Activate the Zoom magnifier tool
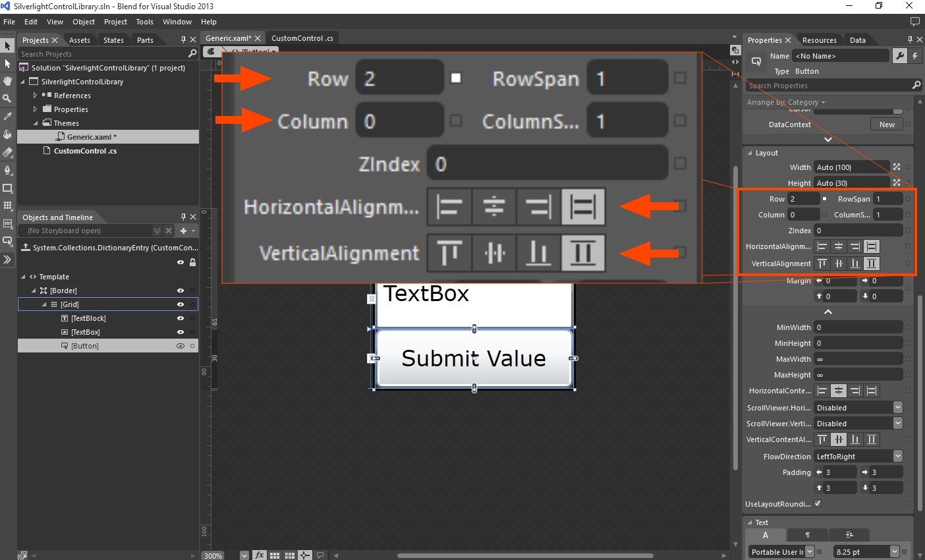The image size is (925, 560). point(7,98)
